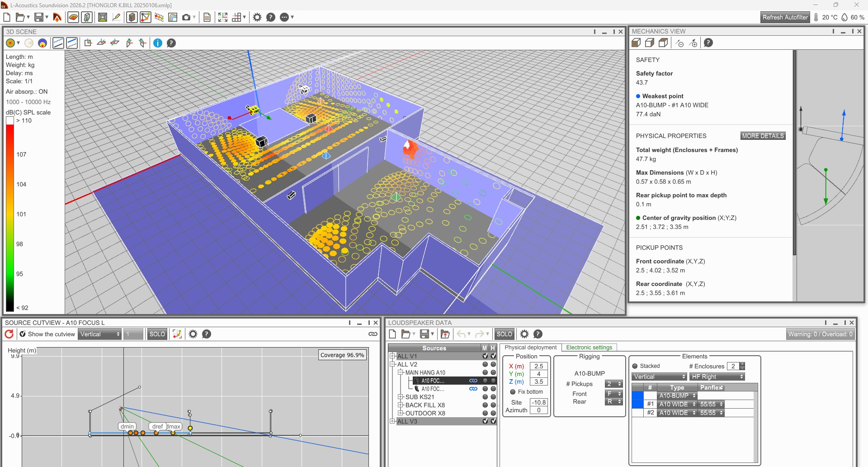Open the Vertical cutview orientation dropdown
Screen dimensions: 868x467
tap(100, 334)
